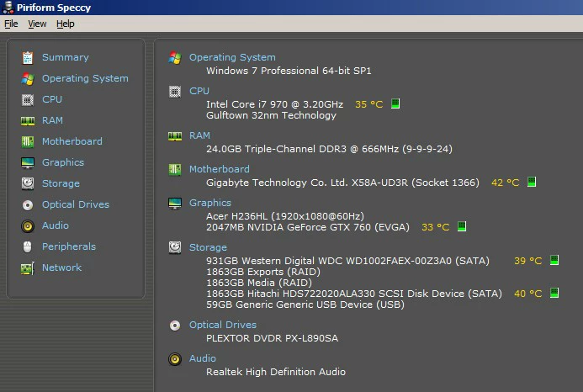The image size is (583, 392).
Task: Go to the RAM sidebar section
Action: (x=52, y=120)
